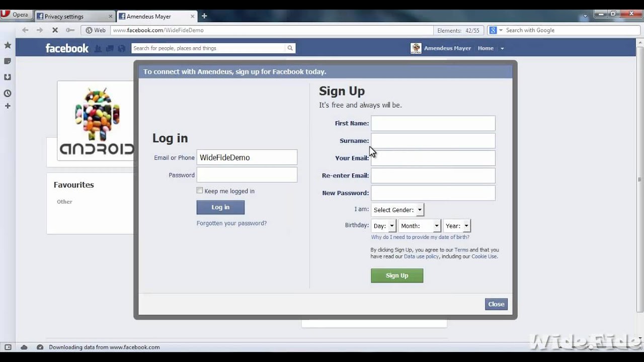The width and height of the screenshot is (644, 362).
Task: Click the Elements 42/55 loading indicator
Action: pyautogui.click(x=458, y=30)
